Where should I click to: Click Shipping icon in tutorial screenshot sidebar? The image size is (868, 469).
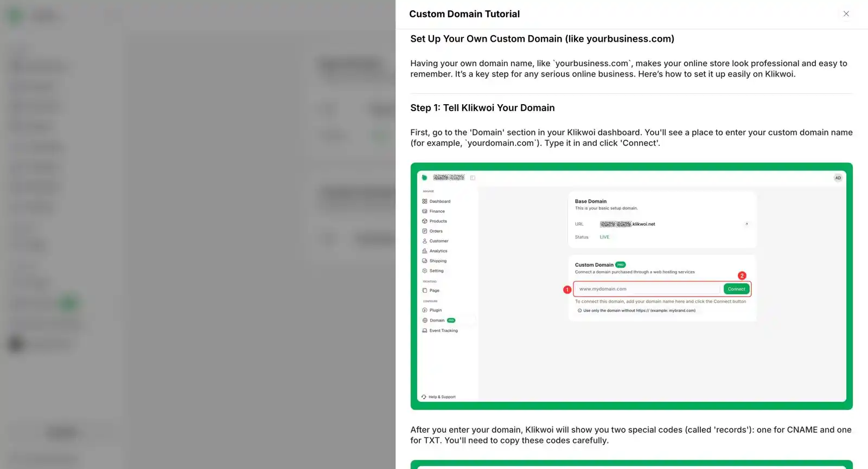click(x=425, y=261)
